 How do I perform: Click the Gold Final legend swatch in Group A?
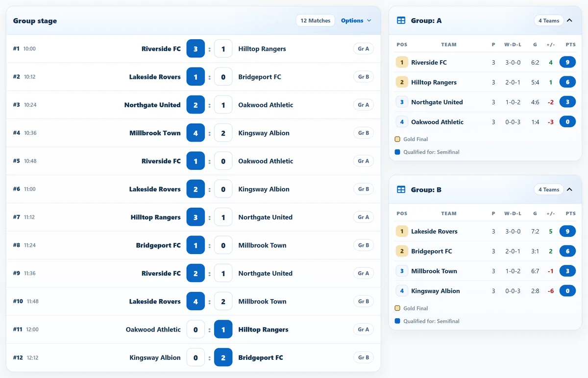click(x=397, y=139)
